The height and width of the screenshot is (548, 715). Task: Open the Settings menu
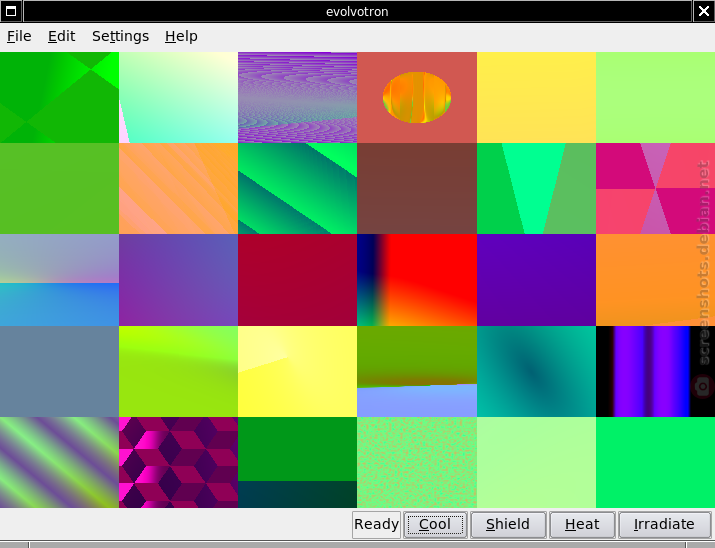[x=120, y=36]
